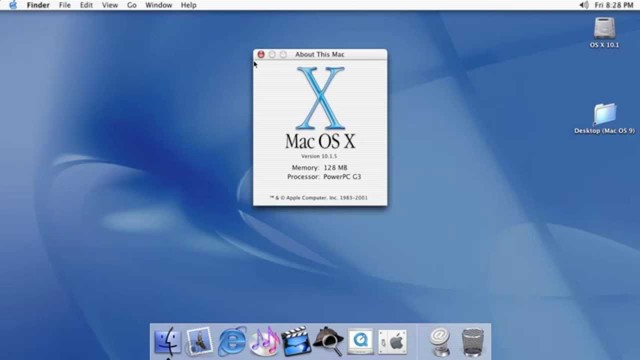Click the Mac.com @ spring icon
This screenshot has height=360, width=640.
pos(440,342)
